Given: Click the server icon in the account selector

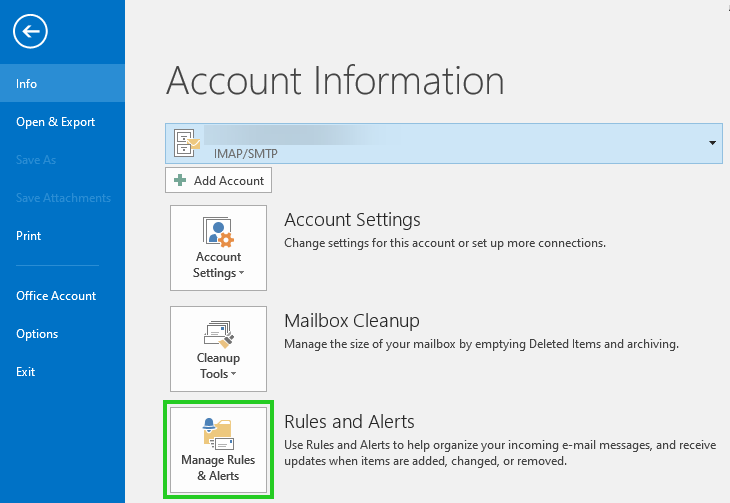Looking at the screenshot, I should 185,143.
